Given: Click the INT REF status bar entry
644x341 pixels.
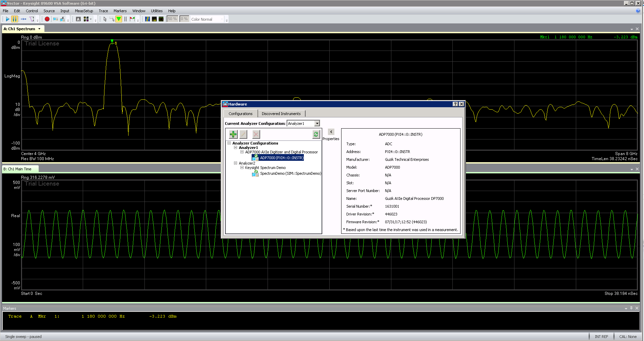Looking at the screenshot, I should click(x=601, y=337).
